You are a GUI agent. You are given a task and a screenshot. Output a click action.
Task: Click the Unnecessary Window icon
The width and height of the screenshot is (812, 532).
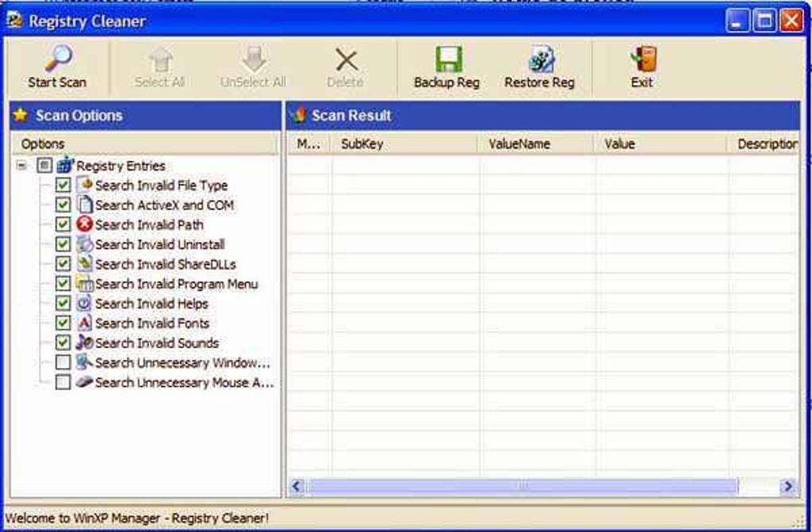coord(84,362)
